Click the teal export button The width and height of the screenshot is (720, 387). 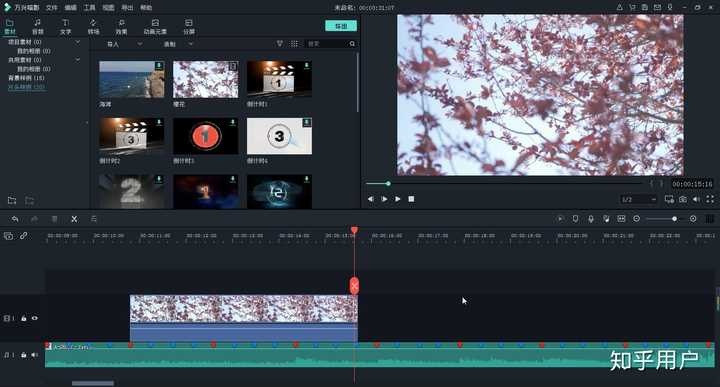point(341,26)
